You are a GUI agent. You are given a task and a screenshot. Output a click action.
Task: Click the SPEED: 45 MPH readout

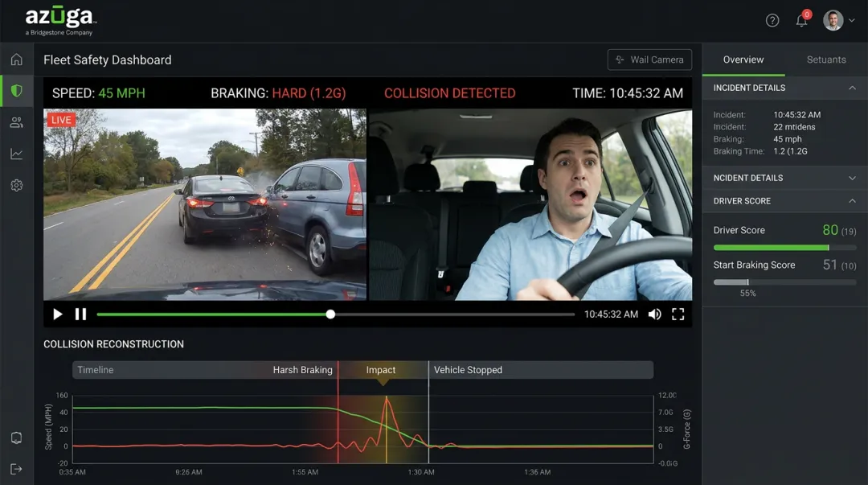[x=99, y=93]
